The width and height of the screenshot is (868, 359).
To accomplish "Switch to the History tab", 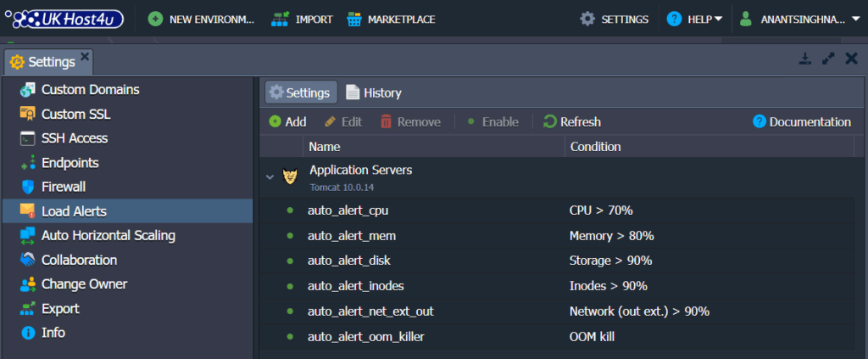I will (x=374, y=93).
